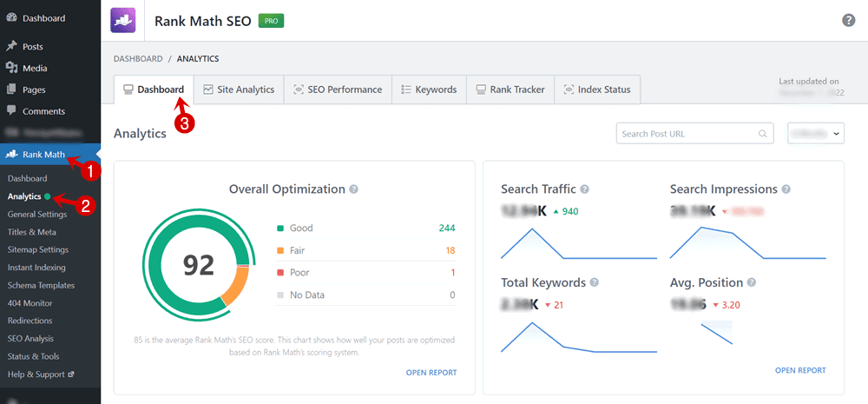Click the Rank Math logo icon in header
The width and height of the screenshot is (868, 404).
[x=123, y=21]
